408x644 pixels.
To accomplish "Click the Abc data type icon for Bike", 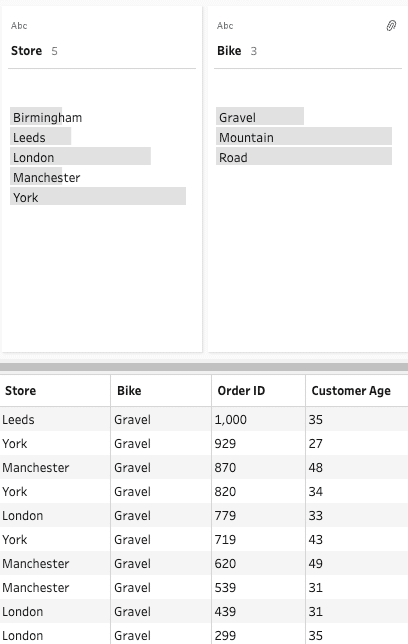I will click(225, 26).
